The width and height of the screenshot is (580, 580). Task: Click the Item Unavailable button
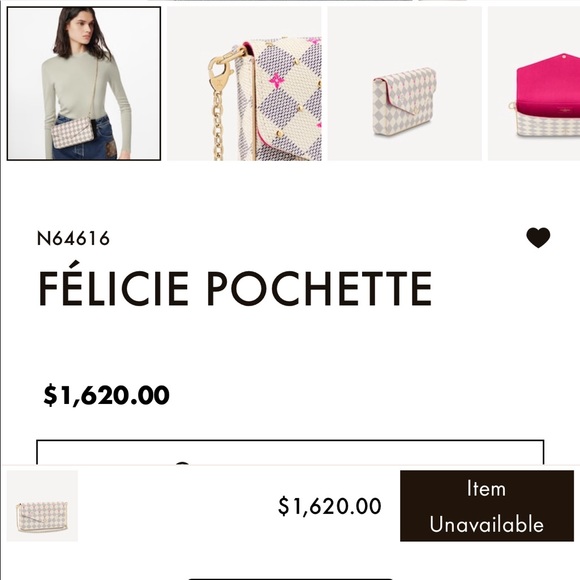(x=487, y=506)
